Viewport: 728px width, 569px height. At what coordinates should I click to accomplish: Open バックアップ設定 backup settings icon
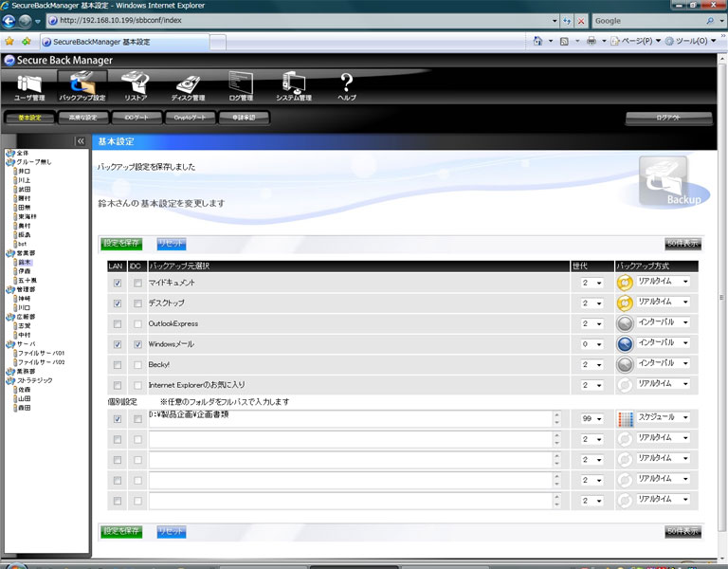coord(82,86)
